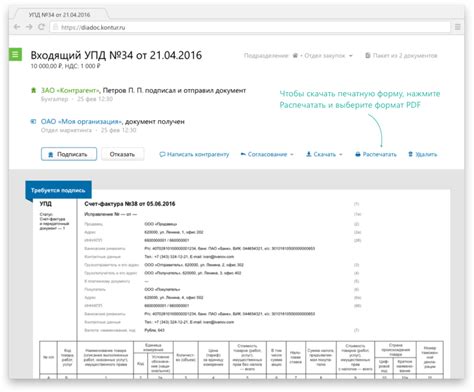Click the browser back arrow
Viewport: 474px width, 392px height.
[x=17, y=27]
